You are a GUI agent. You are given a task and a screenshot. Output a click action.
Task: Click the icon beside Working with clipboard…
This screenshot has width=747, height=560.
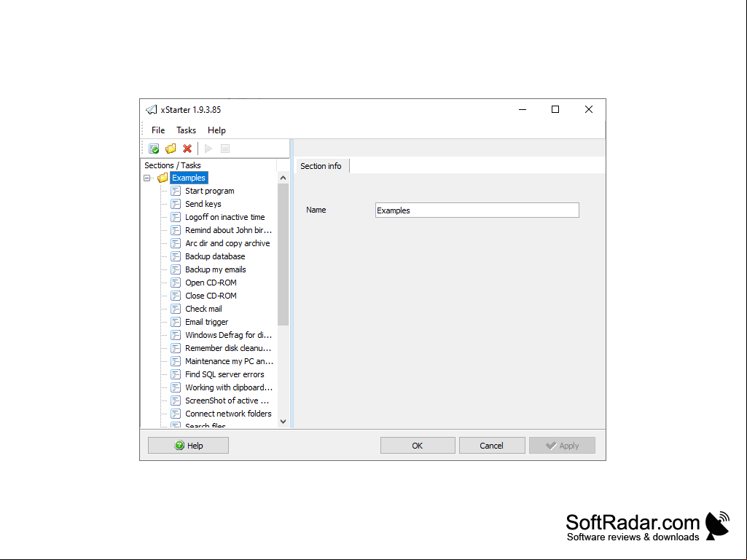(176, 387)
